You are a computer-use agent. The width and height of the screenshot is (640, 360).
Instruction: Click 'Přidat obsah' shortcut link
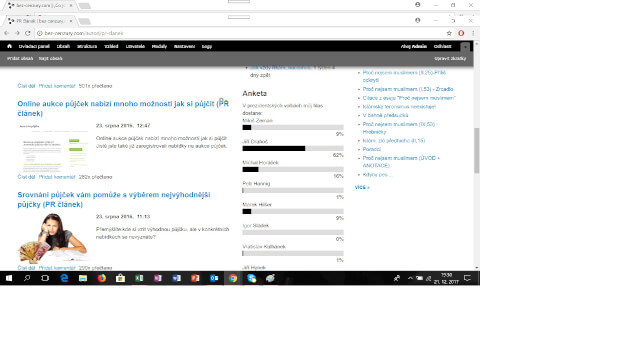pyautogui.click(x=20, y=58)
